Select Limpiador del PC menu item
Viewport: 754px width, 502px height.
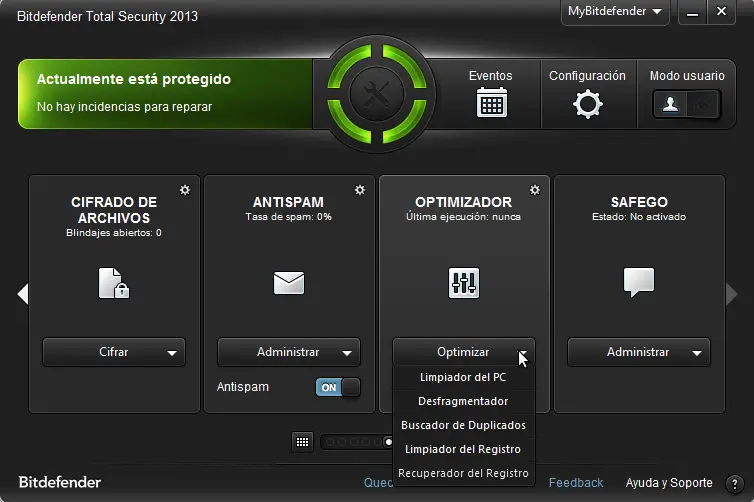coord(464,377)
